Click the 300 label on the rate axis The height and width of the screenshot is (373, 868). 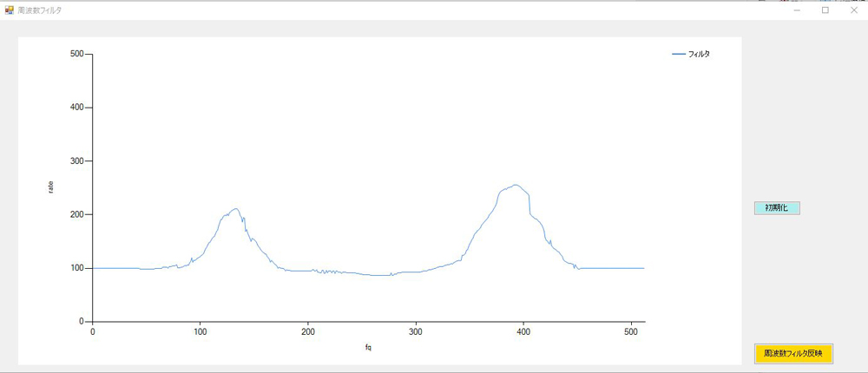coord(76,161)
